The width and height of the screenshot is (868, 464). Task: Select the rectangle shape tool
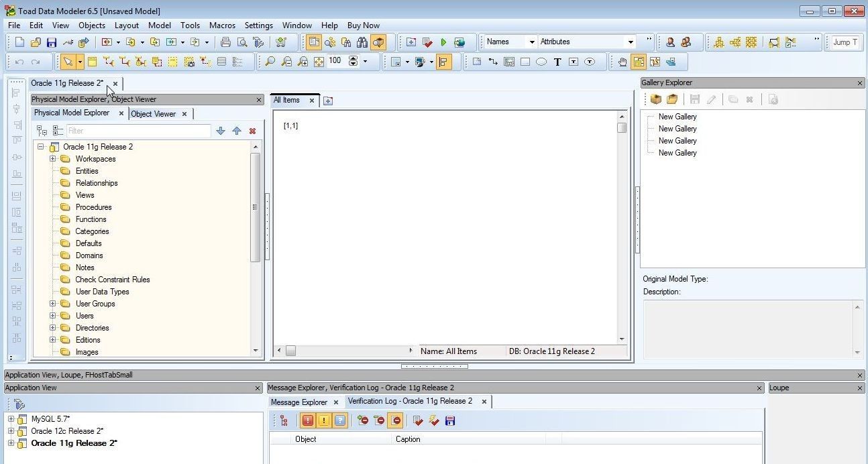525,62
